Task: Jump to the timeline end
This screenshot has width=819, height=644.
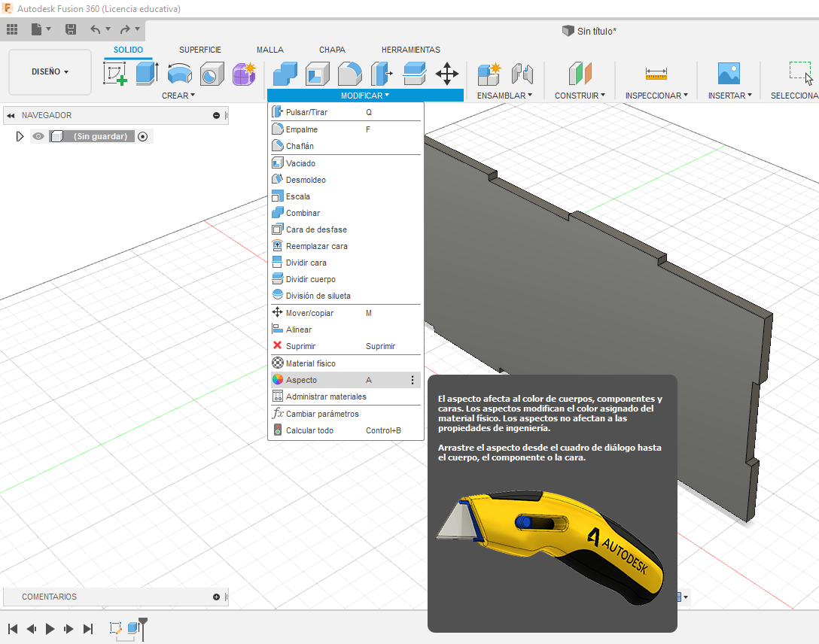Action: pos(88,629)
